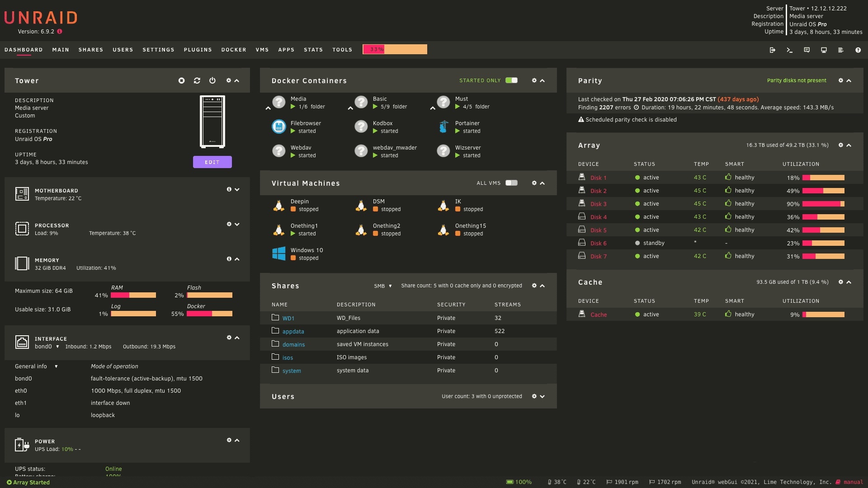This screenshot has height=488, width=868.
Task: Open the web terminal icon
Action: click(789, 50)
